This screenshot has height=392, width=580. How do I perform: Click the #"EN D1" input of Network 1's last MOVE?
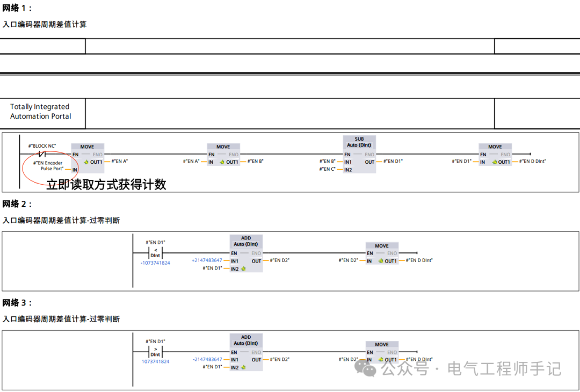pos(462,161)
